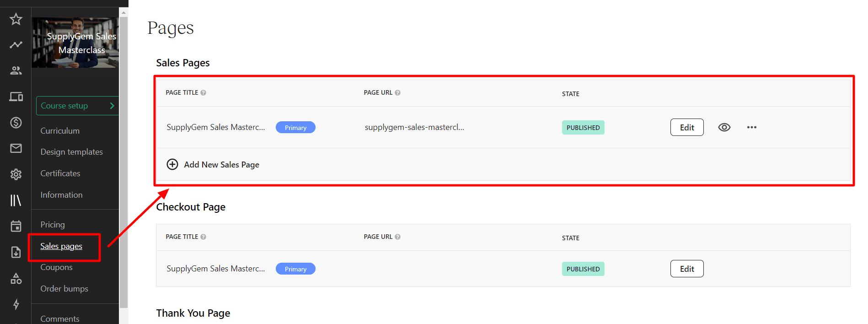This screenshot has height=324, width=868.
Task: Edit the checkout page
Action: click(x=687, y=269)
